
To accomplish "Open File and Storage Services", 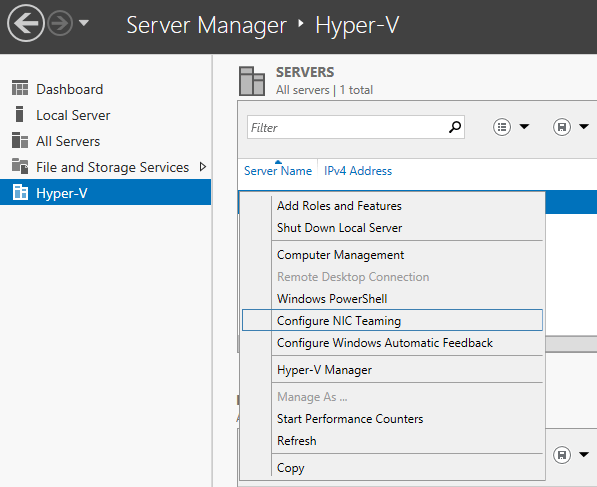I will (112, 167).
